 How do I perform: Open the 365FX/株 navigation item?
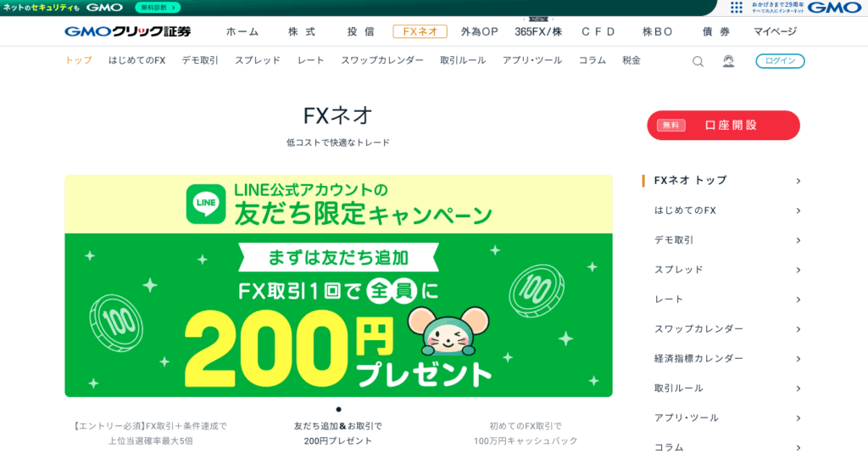(538, 31)
